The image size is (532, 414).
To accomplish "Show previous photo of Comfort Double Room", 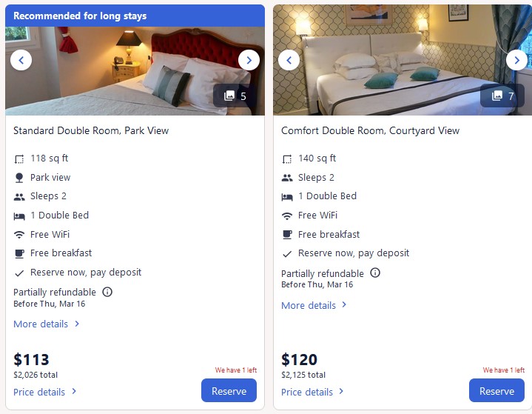I will coord(289,60).
